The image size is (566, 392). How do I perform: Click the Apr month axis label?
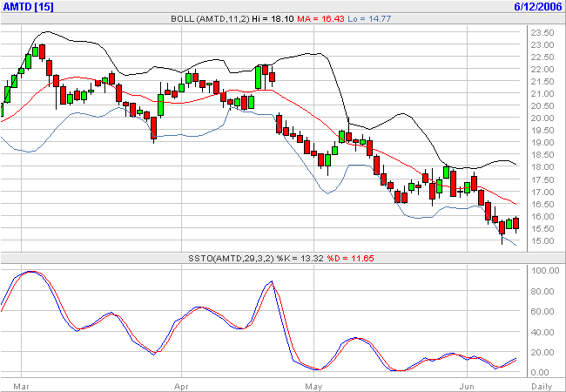(x=181, y=387)
